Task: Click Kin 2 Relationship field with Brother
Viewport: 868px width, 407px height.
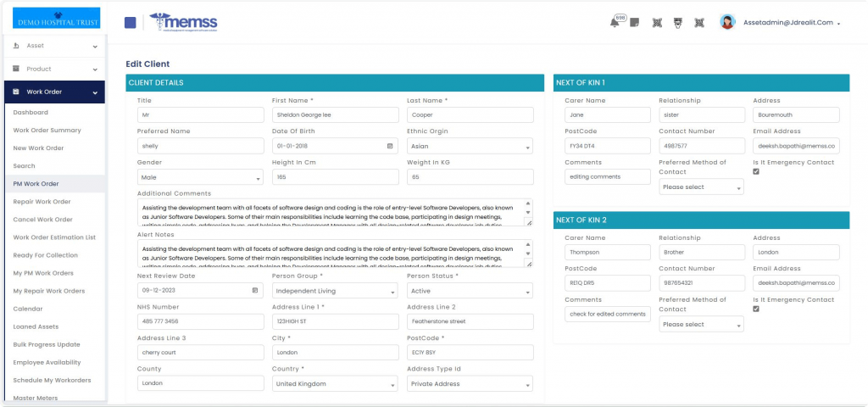Action: tap(701, 253)
